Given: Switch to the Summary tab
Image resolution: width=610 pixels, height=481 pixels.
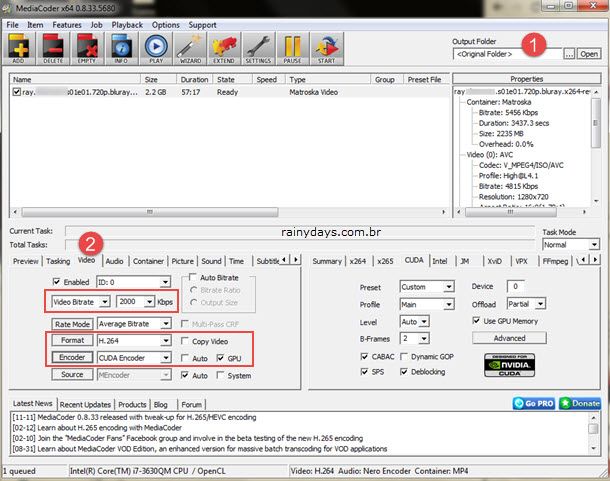Looking at the screenshot, I should [x=327, y=261].
